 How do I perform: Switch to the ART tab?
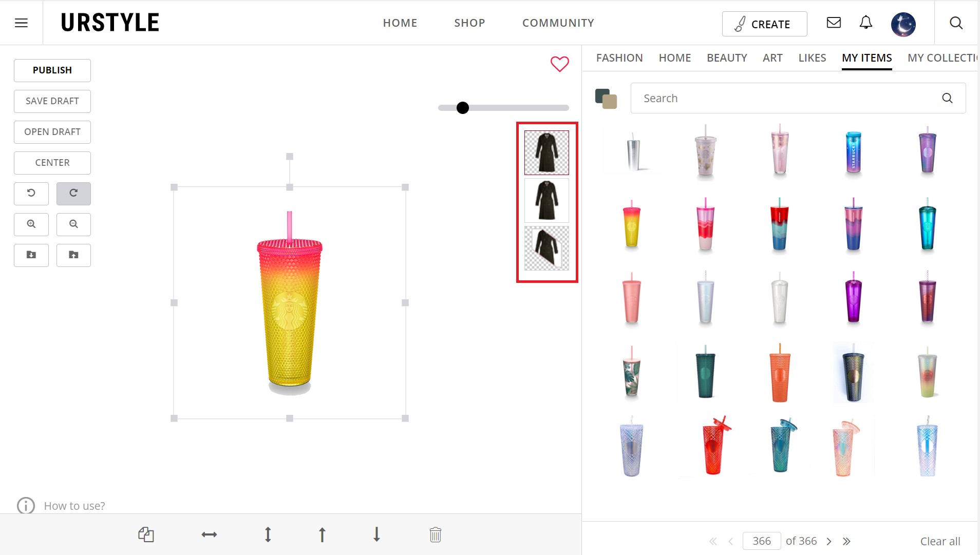tap(772, 58)
